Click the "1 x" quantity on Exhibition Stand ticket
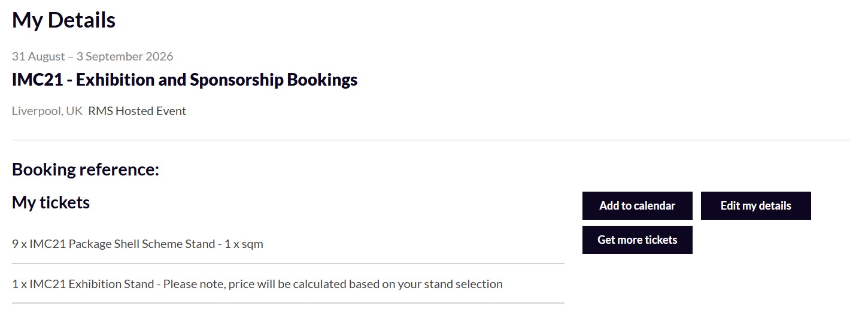Screen dimensions: 868x318 point(19,284)
